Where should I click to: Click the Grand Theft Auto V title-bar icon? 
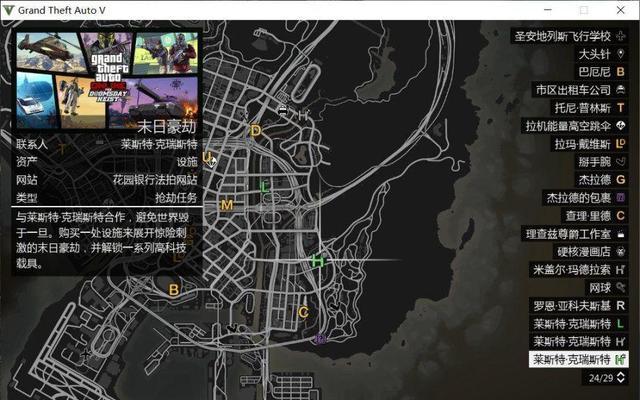click(x=9, y=10)
